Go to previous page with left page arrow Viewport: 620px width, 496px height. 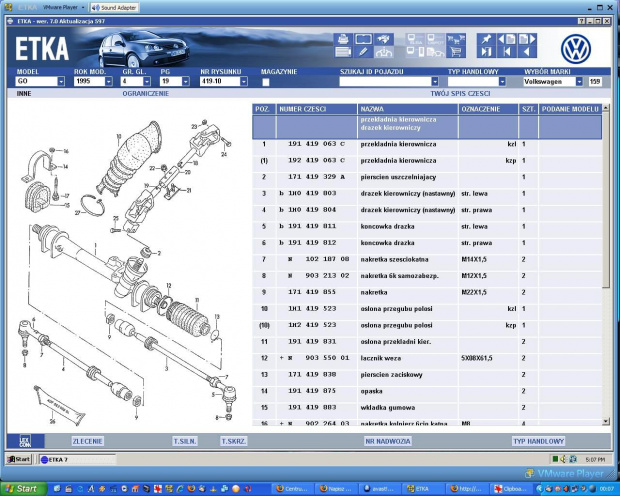click(x=507, y=39)
